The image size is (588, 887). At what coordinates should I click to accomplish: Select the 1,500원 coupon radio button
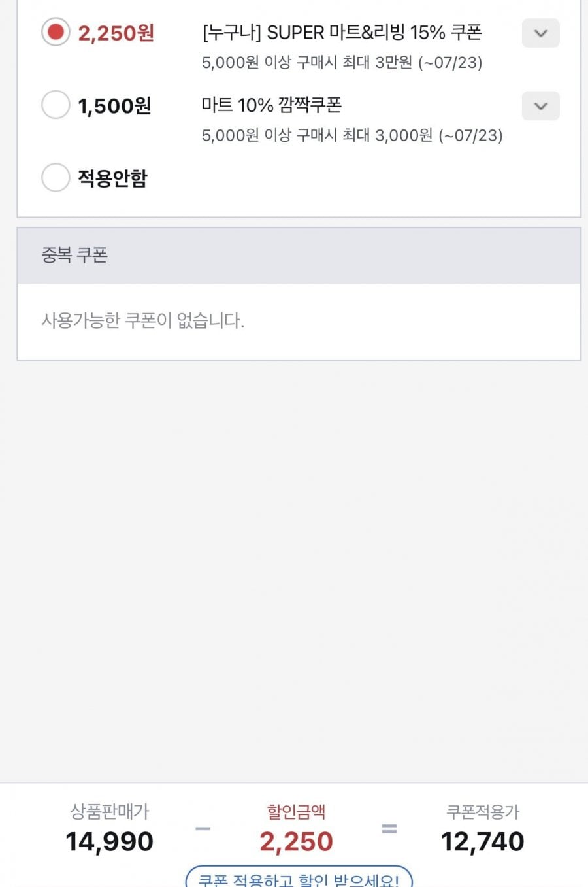[x=56, y=105]
